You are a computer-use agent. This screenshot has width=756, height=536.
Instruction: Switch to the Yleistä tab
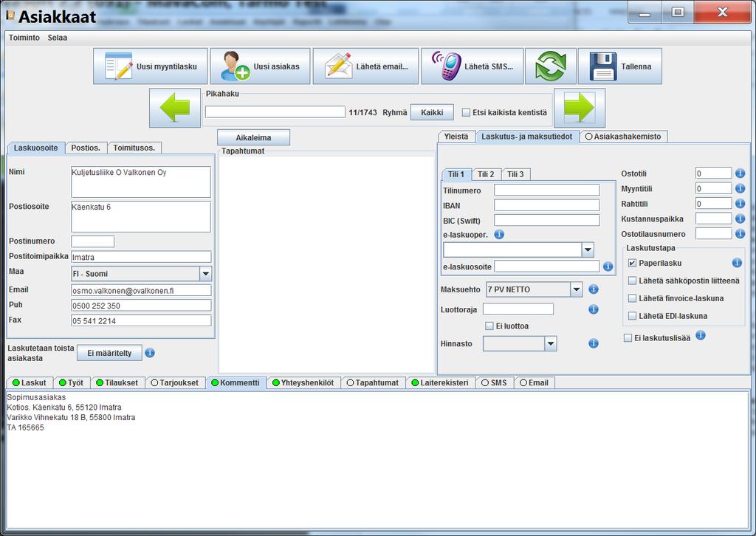click(456, 137)
